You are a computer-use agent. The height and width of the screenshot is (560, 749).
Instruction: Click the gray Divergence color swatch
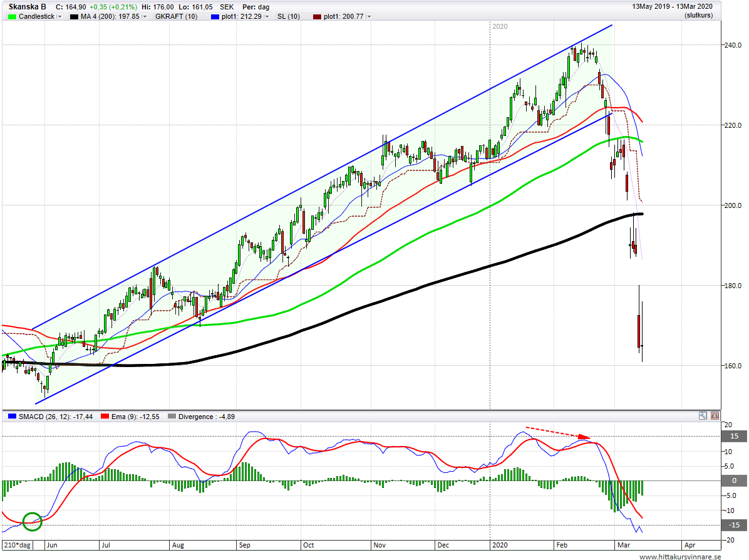pyautogui.click(x=172, y=417)
